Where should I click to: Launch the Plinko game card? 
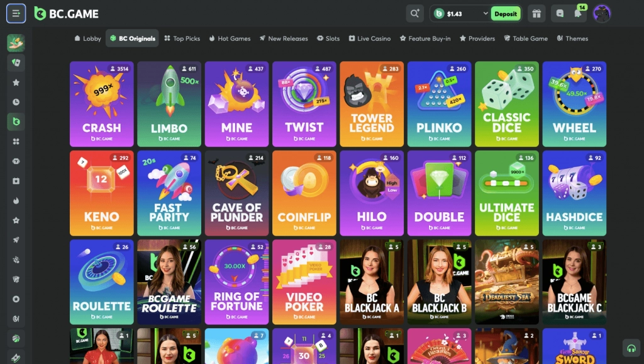(x=440, y=104)
